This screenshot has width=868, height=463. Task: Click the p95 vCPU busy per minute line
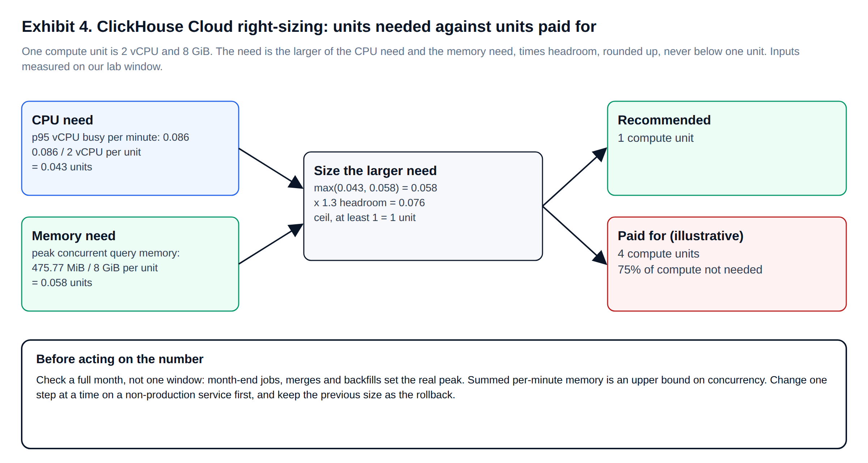110,137
